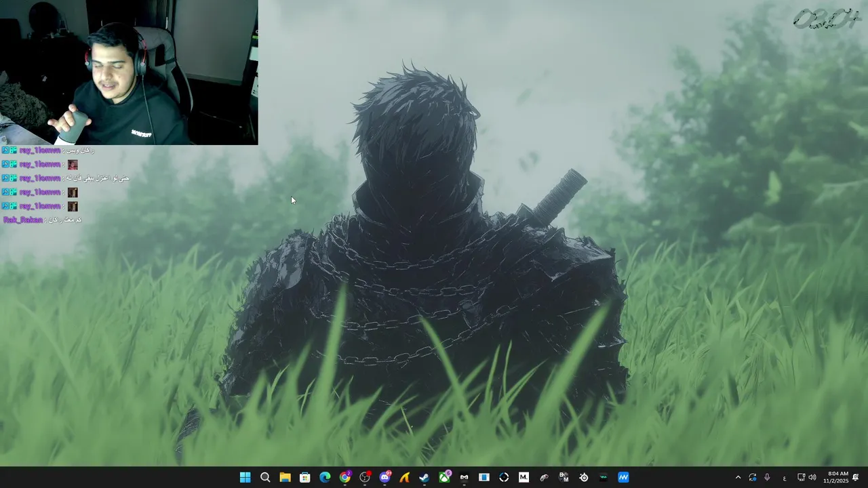Open the black mask-logo taskbar app

coord(464,477)
